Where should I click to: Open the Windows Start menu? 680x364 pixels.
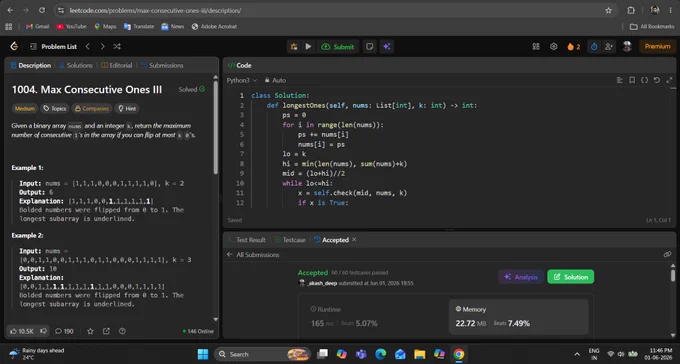tap(203, 354)
